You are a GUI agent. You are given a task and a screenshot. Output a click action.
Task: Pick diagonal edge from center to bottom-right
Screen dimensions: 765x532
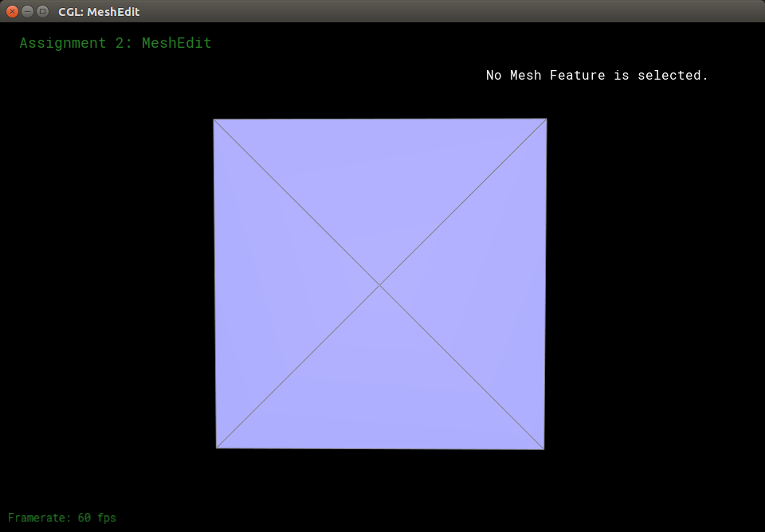click(462, 366)
